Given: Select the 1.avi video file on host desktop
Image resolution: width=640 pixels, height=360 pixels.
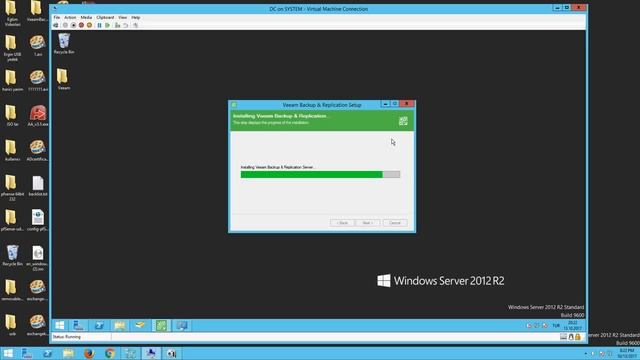Looking at the screenshot, I should pyautogui.click(x=38, y=46).
